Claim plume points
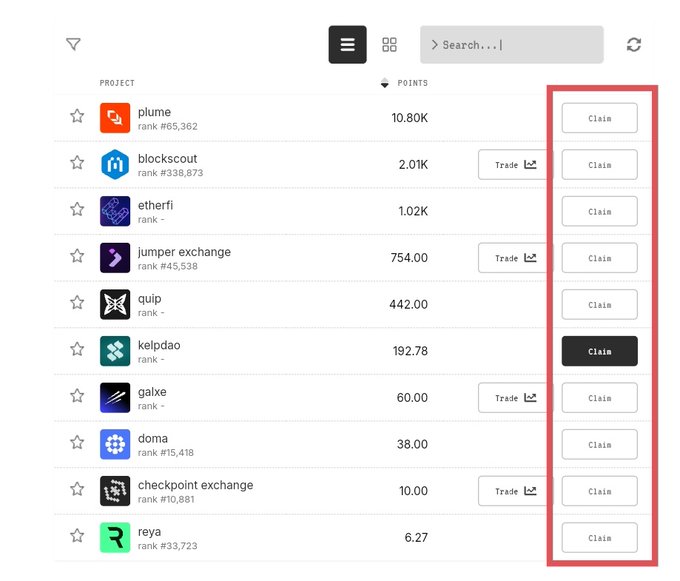680x581 pixels. tap(599, 118)
